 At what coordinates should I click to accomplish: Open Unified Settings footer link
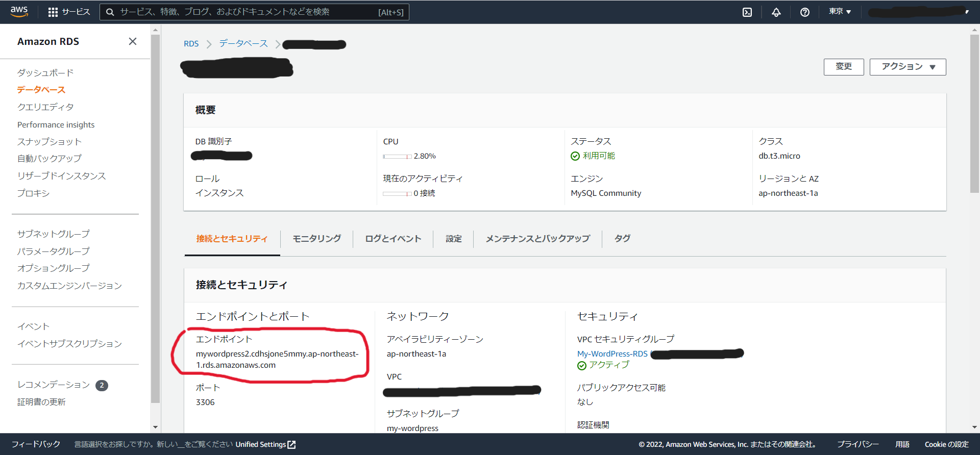[265, 445]
